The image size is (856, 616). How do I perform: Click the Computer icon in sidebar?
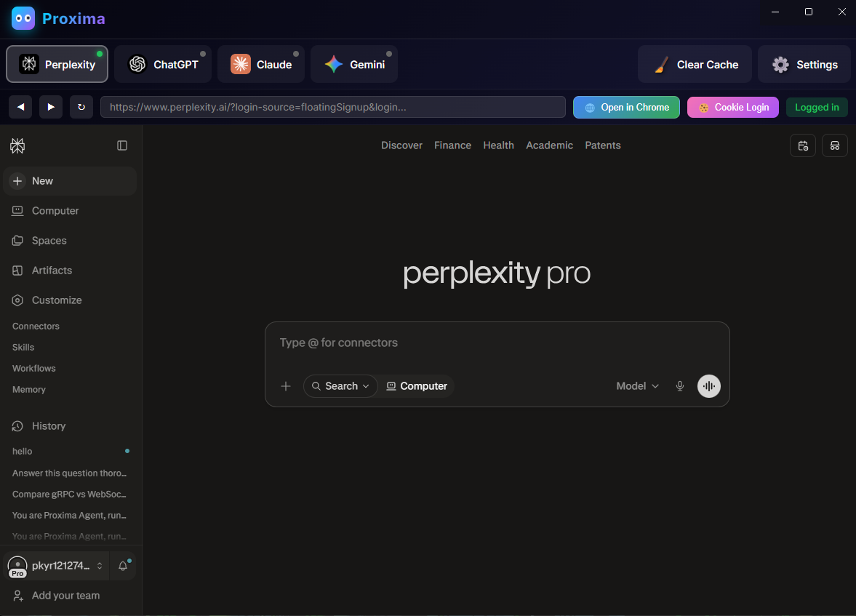coord(17,211)
